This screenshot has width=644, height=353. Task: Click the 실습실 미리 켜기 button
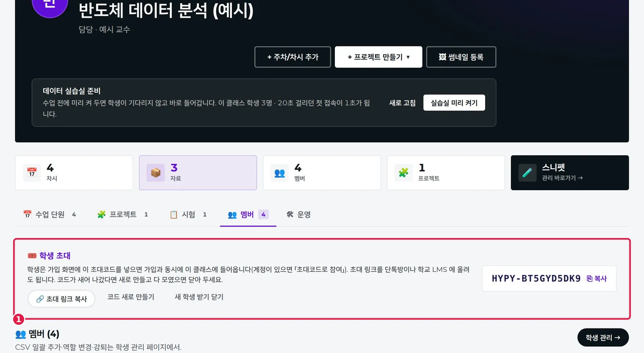click(x=454, y=103)
